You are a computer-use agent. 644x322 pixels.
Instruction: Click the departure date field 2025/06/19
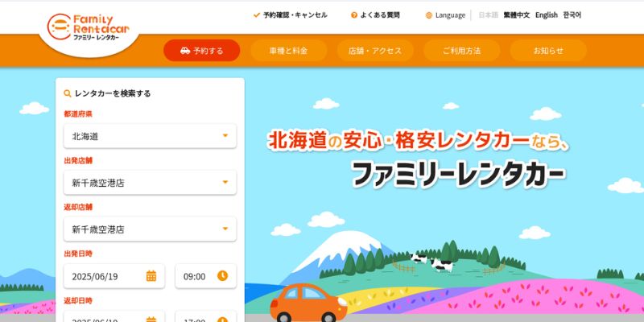pos(114,276)
